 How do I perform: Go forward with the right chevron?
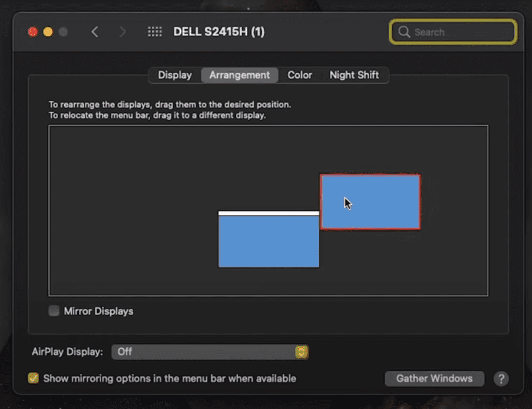pyautogui.click(x=123, y=32)
